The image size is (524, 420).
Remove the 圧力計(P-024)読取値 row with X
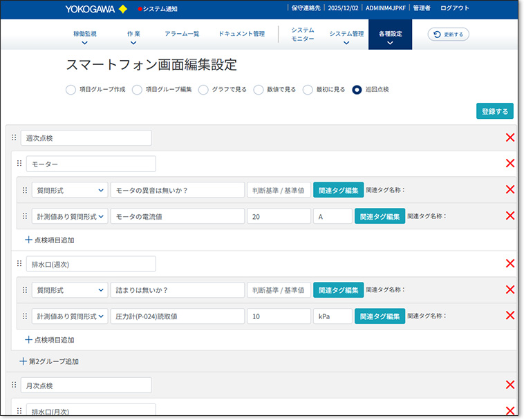tap(510, 316)
